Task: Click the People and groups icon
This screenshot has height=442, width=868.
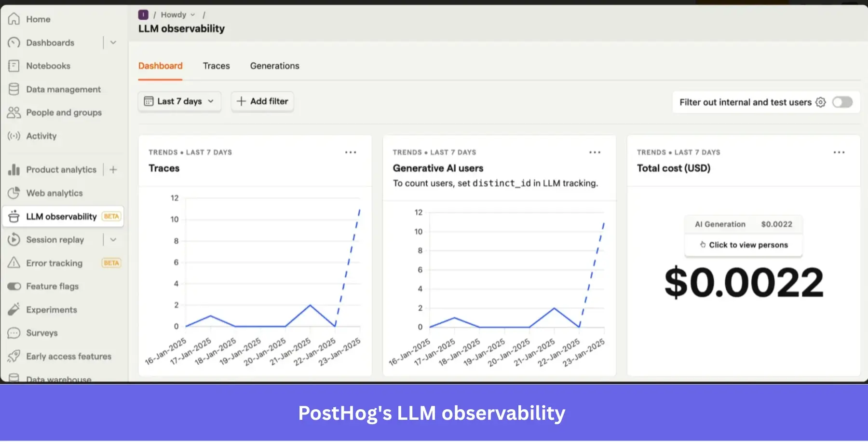Action: (x=14, y=112)
